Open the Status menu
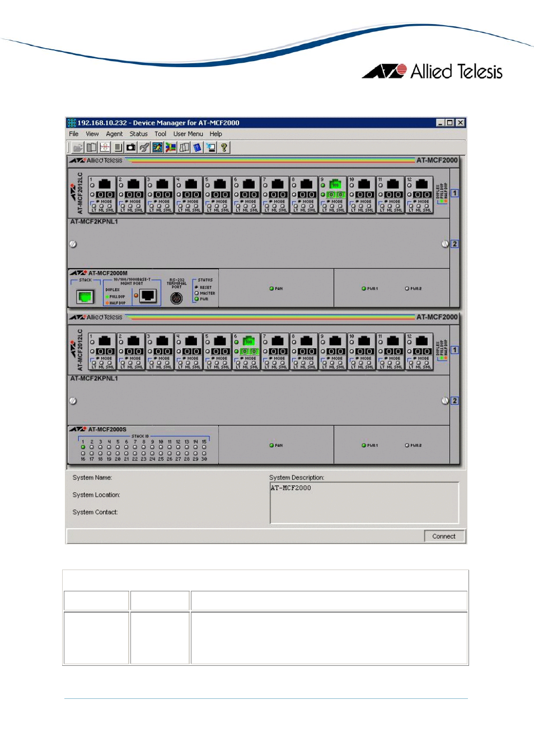The height and width of the screenshot is (756, 534). coord(139,134)
